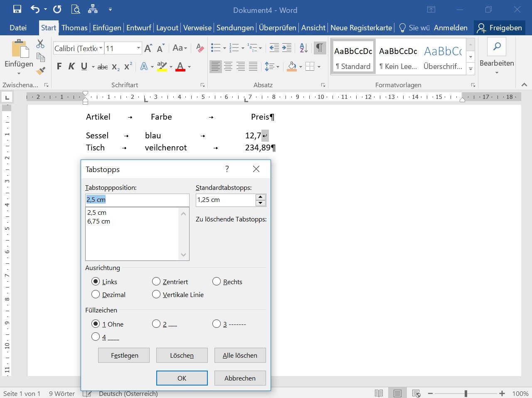532x398 pixels.
Task: Enable subscript formatting
Action: tap(115, 67)
